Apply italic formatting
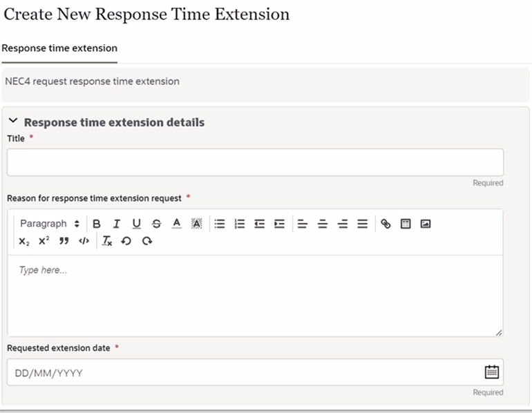The image size is (532, 413). point(116,224)
